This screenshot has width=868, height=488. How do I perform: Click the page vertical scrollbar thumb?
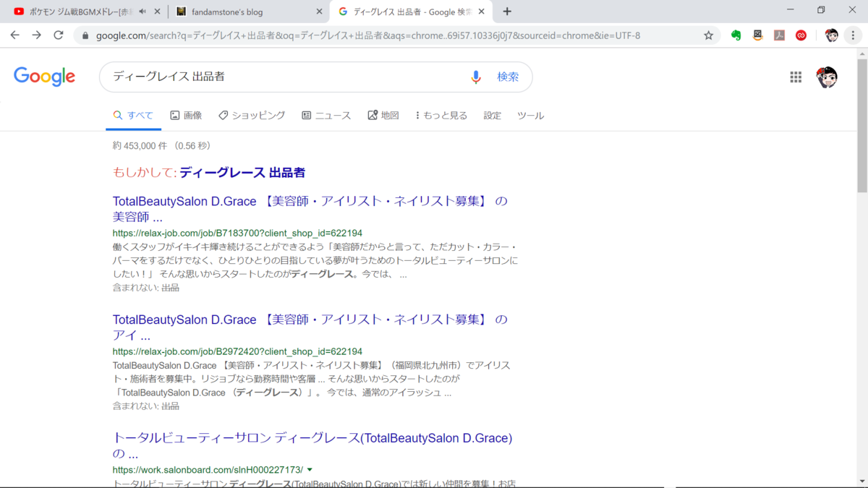[861, 126]
